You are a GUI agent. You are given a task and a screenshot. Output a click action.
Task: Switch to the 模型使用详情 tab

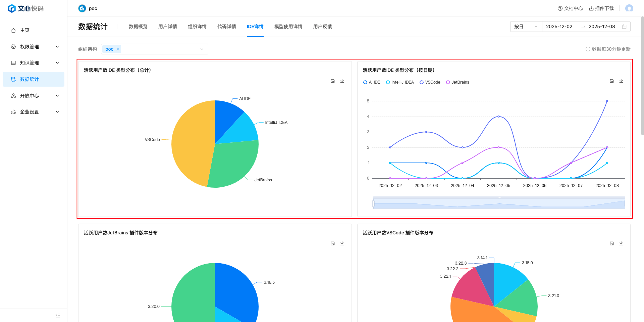click(x=288, y=27)
